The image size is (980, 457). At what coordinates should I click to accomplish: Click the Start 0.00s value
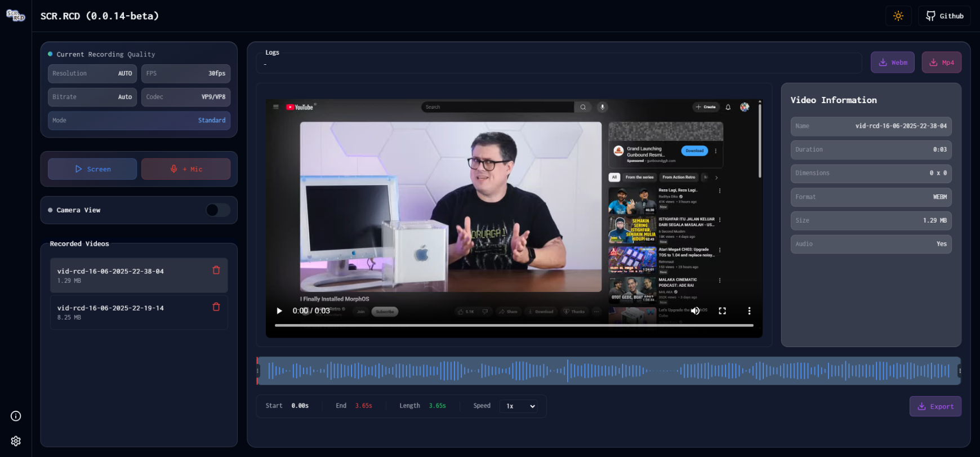(x=300, y=406)
